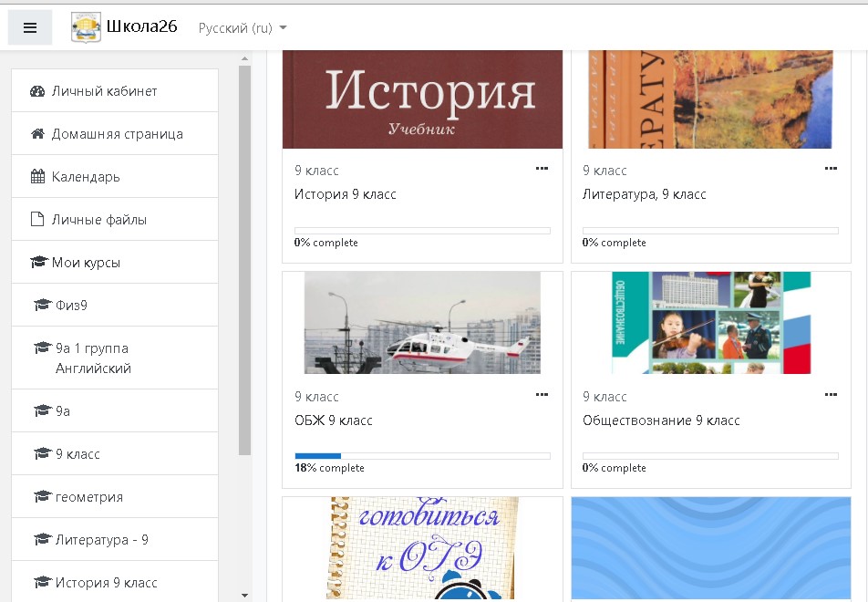
Task: Click the file icon beside Личные файлы
Action: [x=37, y=220]
